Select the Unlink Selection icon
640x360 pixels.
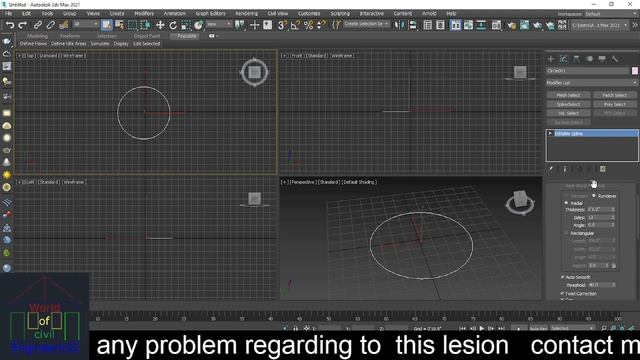51,25
